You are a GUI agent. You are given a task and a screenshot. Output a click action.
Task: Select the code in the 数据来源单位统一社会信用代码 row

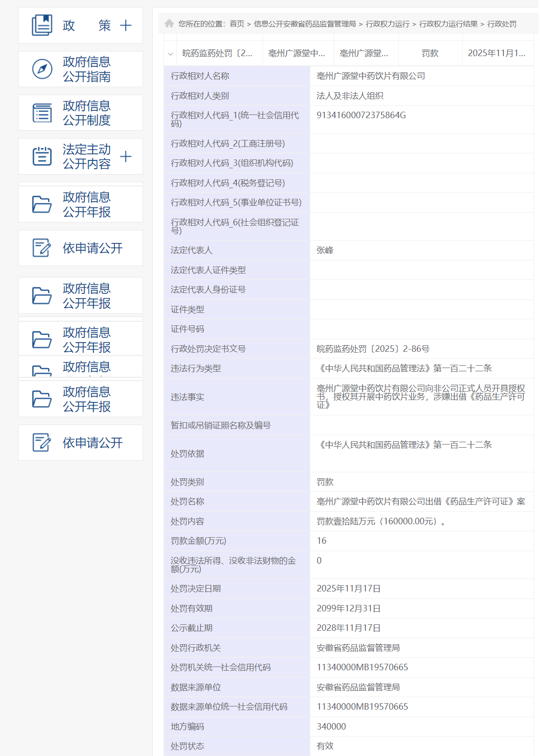tap(363, 707)
